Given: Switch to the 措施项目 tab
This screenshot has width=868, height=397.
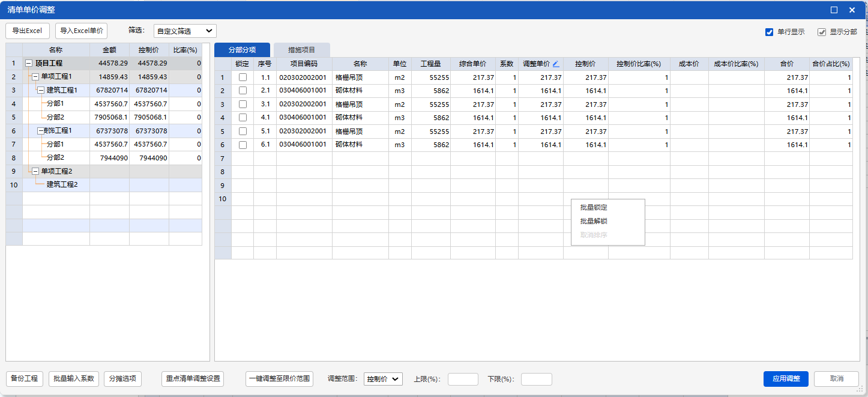Looking at the screenshot, I should 301,50.
